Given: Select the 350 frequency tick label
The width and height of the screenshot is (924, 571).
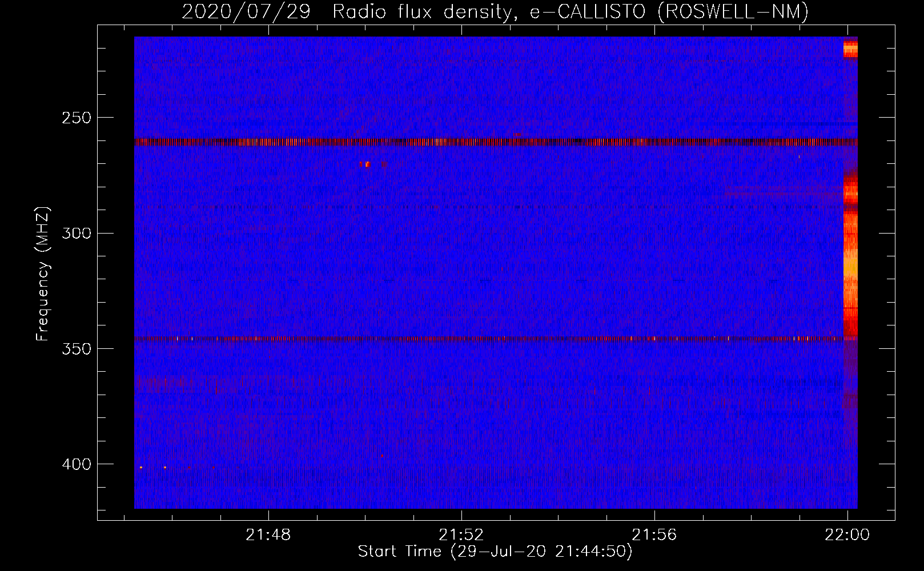Looking at the screenshot, I should [77, 348].
